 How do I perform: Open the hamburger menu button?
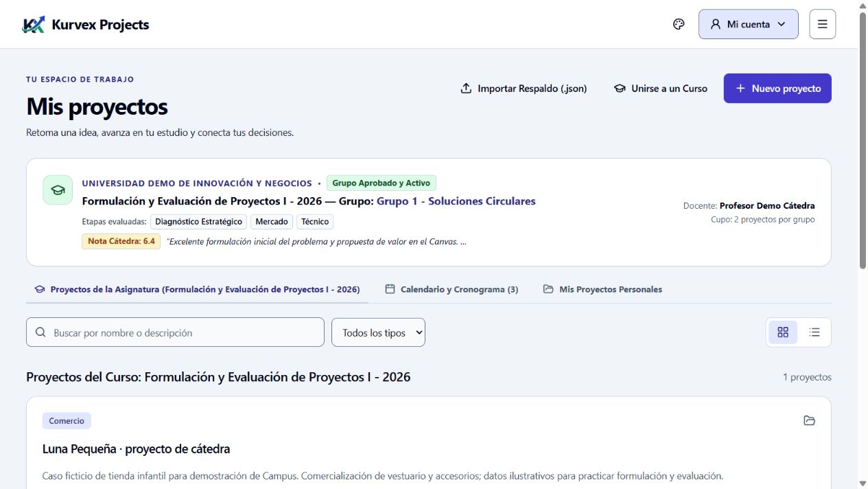click(x=823, y=24)
